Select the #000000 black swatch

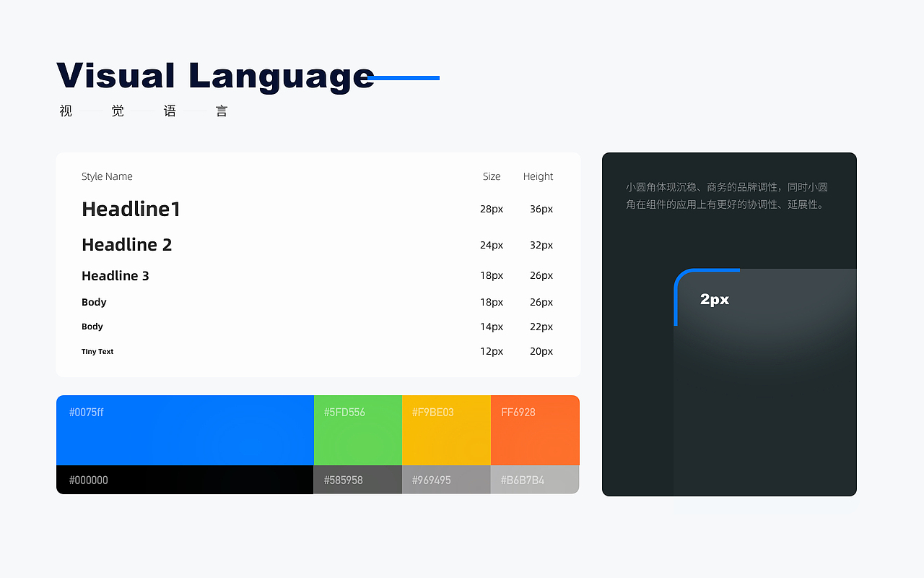pos(185,480)
